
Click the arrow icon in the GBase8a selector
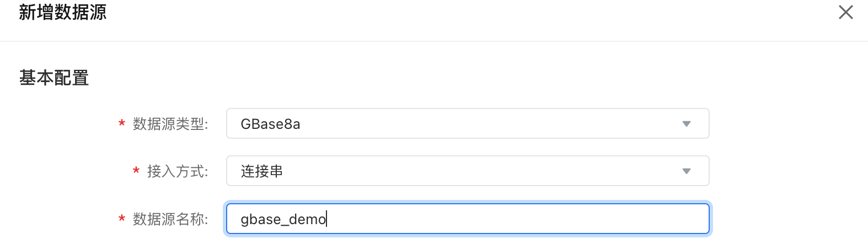coord(686,124)
